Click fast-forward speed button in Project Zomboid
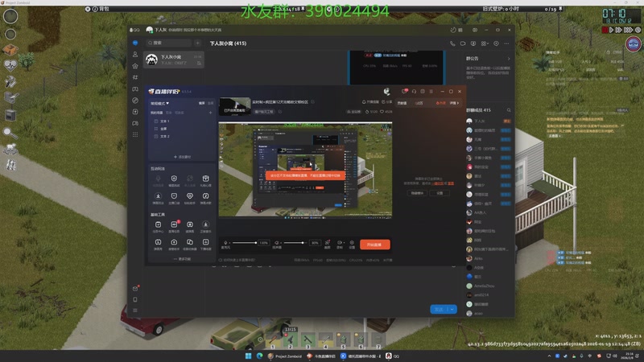The width and height of the screenshot is (644, 362). coord(619,30)
